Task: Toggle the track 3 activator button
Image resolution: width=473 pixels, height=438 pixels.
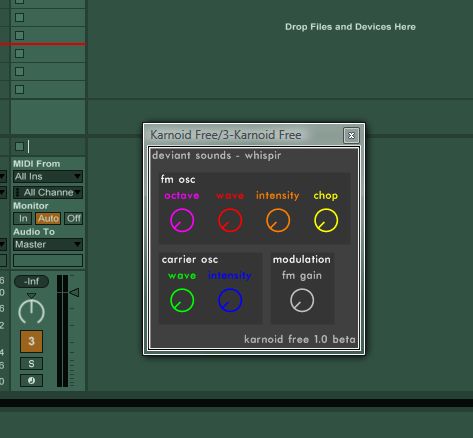Action: pos(31,341)
